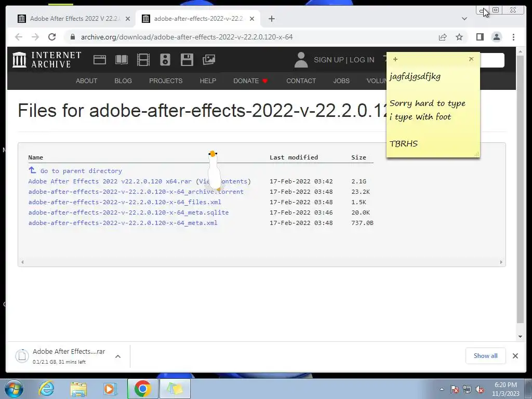Toggle the Chrome side panel icon

[480, 37]
